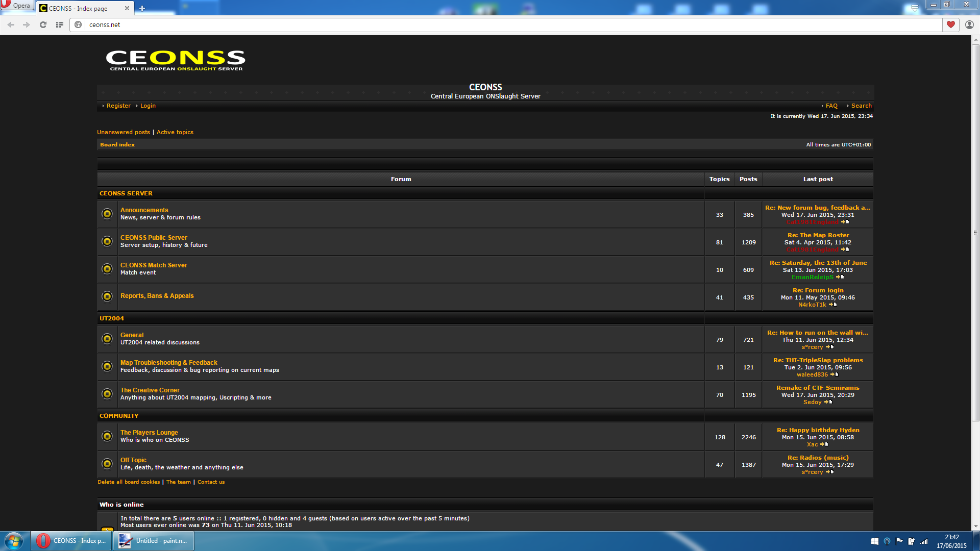The width and height of the screenshot is (980, 551).
Task: Click the CEONSS logo image
Action: (x=176, y=60)
